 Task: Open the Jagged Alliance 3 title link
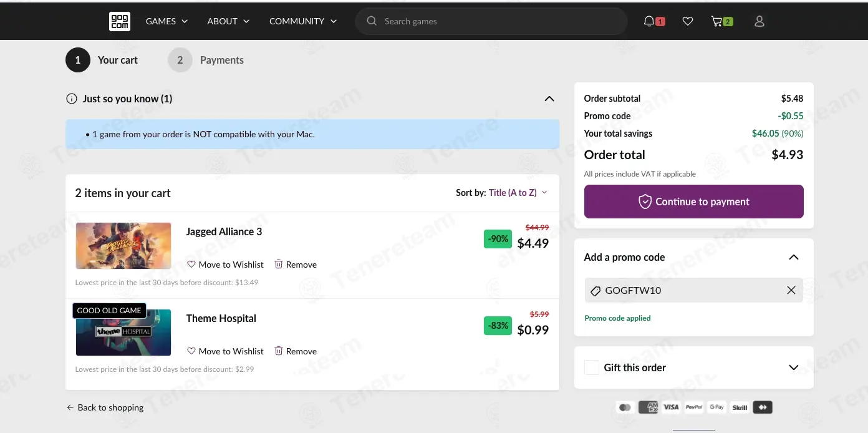coord(224,231)
